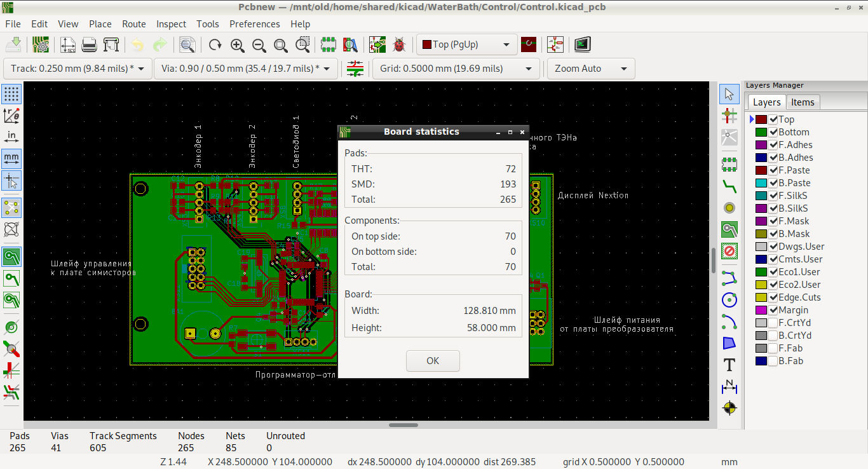Switch to the Items tab
Viewport: 868px width, 469px height.
tap(803, 102)
